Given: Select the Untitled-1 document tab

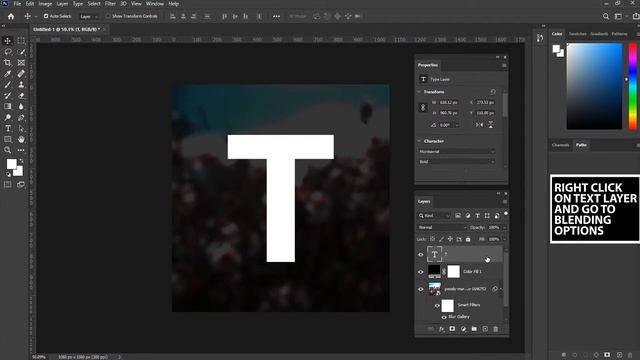Looking at the screenshot, I should 67,29.
